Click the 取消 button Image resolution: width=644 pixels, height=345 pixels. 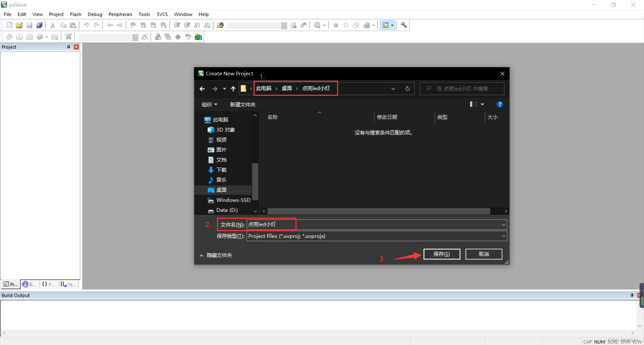coord(484,254)
